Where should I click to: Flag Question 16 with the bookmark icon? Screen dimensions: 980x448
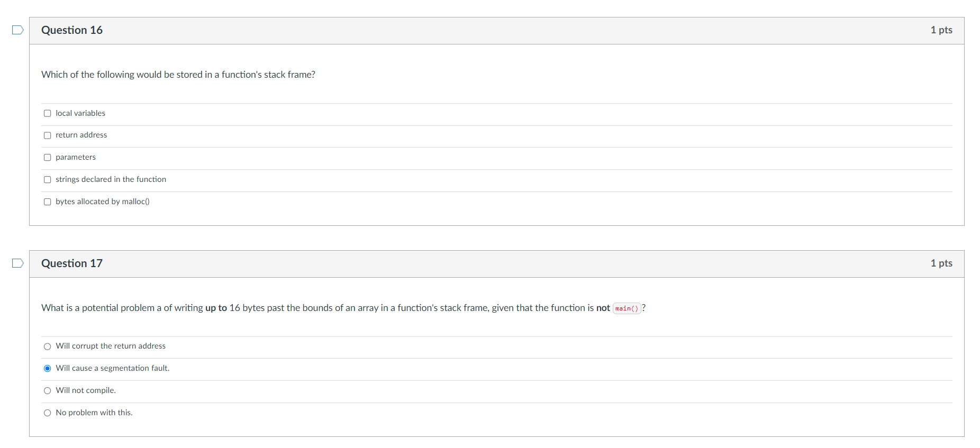18,30
